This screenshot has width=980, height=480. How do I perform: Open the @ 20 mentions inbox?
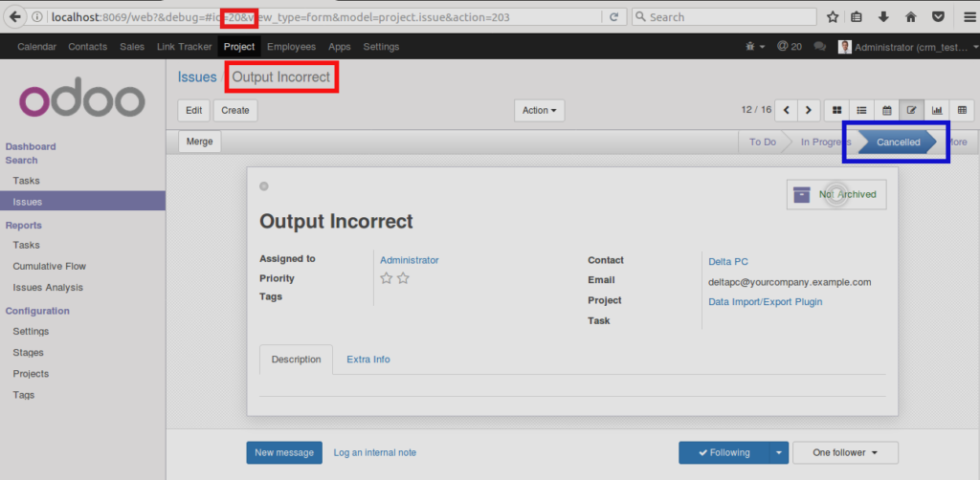pyautogui.click(x=790, y=47)
